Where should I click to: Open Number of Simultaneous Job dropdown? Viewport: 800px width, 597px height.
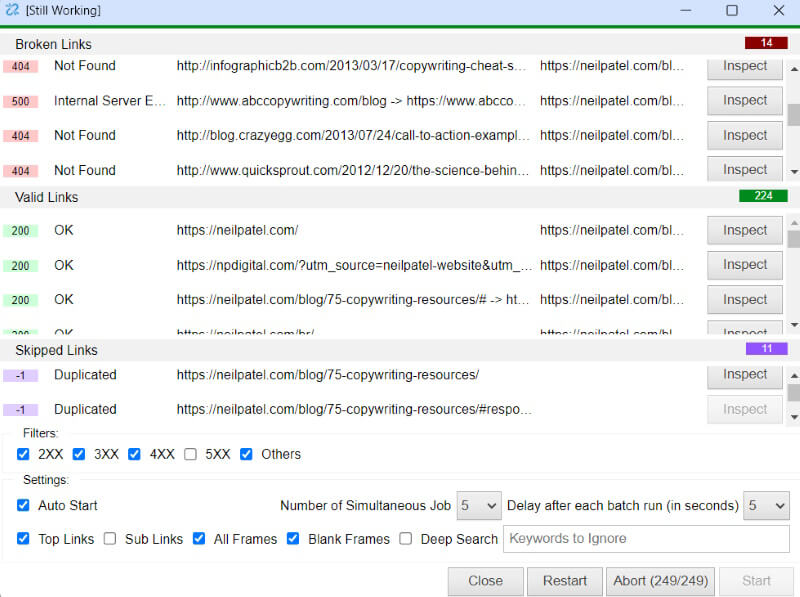(479, 506)
